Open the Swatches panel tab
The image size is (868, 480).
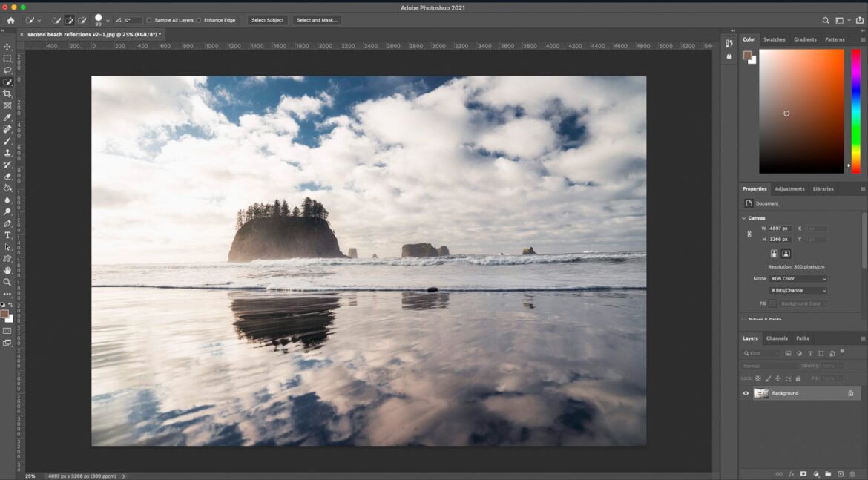[x=774, y=39]
